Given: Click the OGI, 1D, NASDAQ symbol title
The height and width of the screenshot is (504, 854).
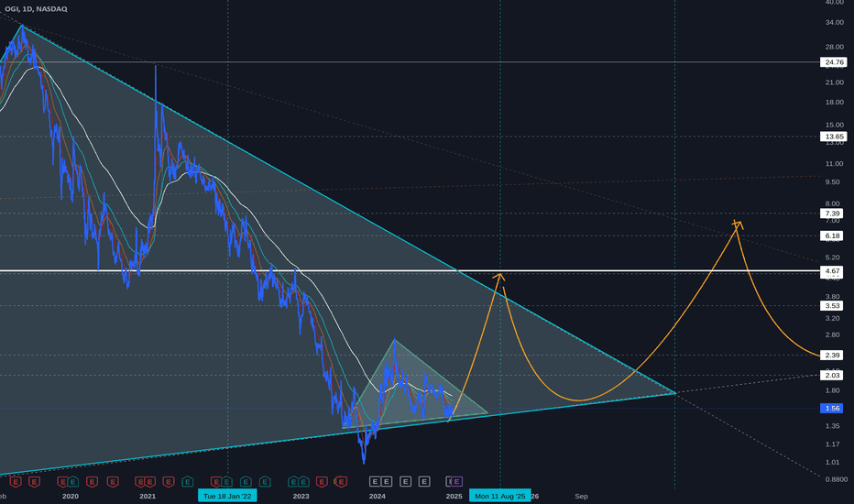Looking at the screenshot, I should [x=36, y=9].
